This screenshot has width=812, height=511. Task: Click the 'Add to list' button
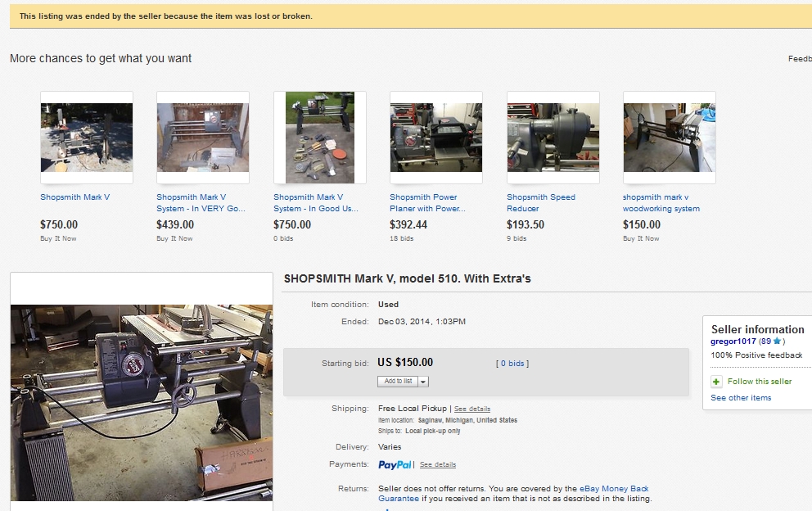pyautogui.click(x=398, y=382)
